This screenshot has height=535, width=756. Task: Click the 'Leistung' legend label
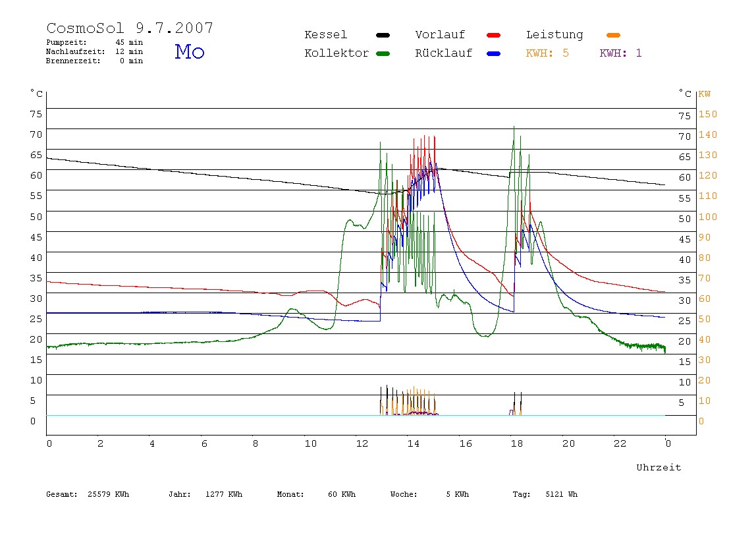[554, 35]
